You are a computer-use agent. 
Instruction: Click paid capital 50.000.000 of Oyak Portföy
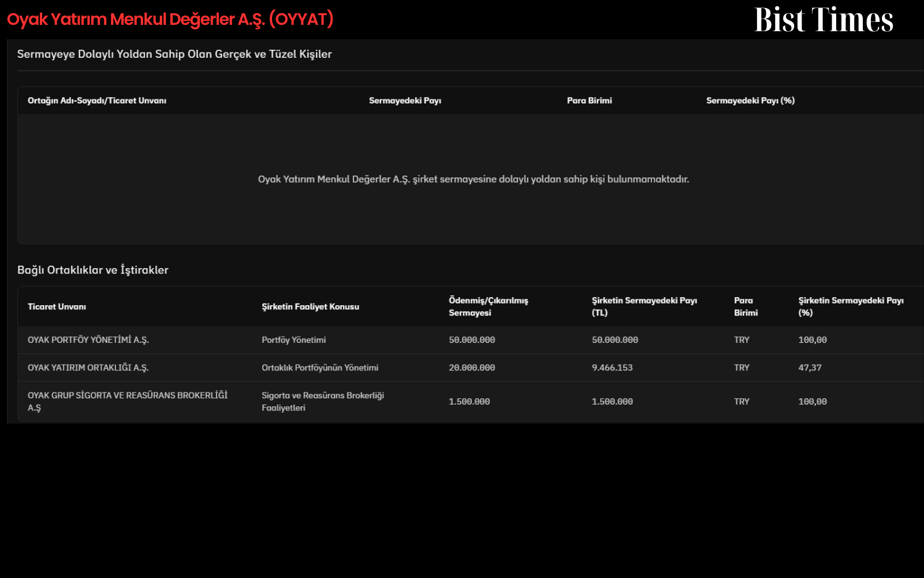tap(472, 340)
